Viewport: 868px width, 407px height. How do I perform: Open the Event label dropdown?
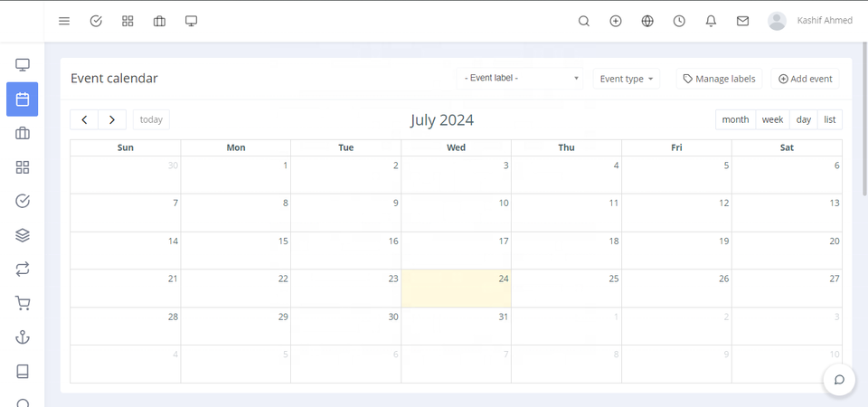pos(521,79)
